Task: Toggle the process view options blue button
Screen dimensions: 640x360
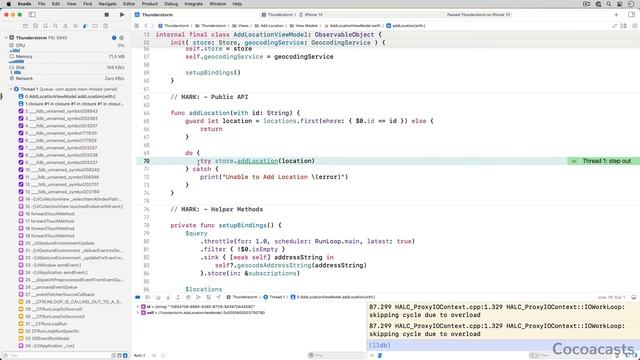Action: pyautogui.click(x=114, y=38)
